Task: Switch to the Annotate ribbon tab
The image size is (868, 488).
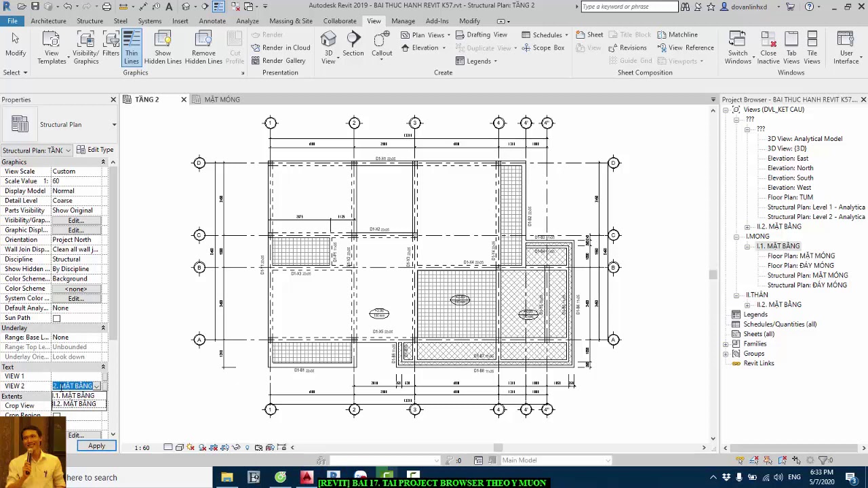Action: tap(212, 21)
